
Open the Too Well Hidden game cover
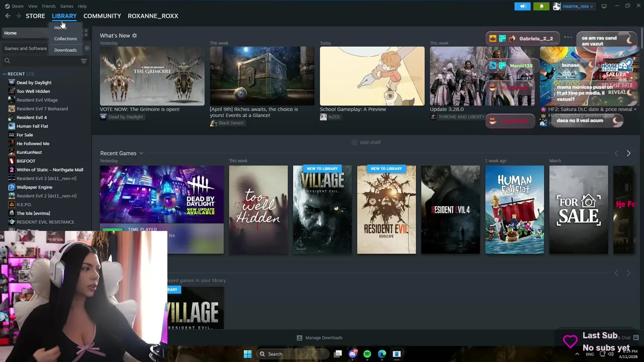(258, 210)
